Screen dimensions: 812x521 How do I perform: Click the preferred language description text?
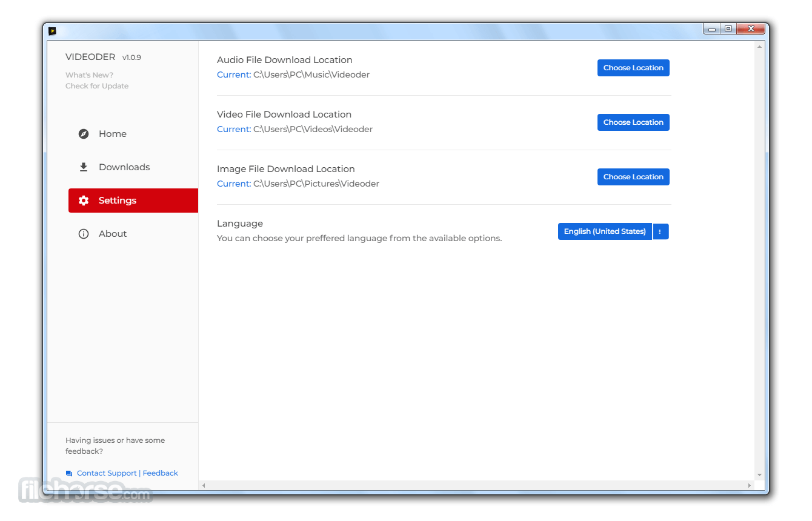[359, 238]
